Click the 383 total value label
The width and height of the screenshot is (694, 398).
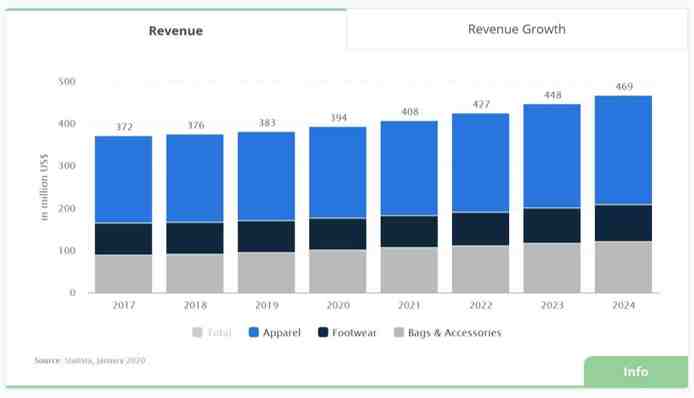pyautogui.click(x=267, y=123)
